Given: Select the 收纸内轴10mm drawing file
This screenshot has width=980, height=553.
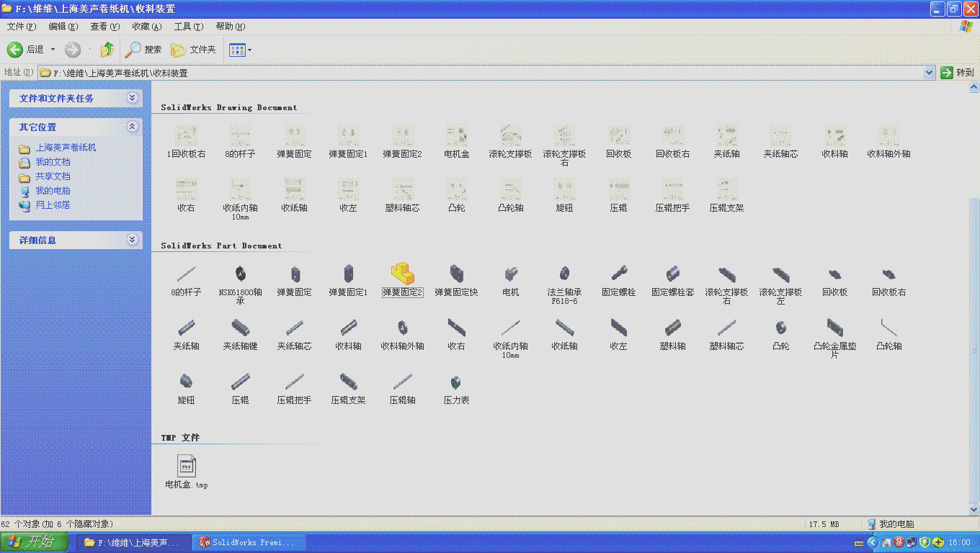Looking at the screenshot, I should click(x=240, y=199).
